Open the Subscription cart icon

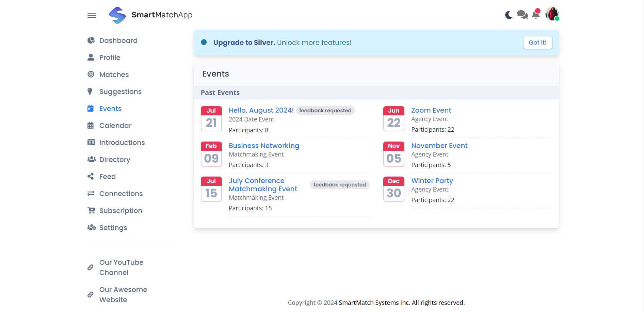point(91,210)
